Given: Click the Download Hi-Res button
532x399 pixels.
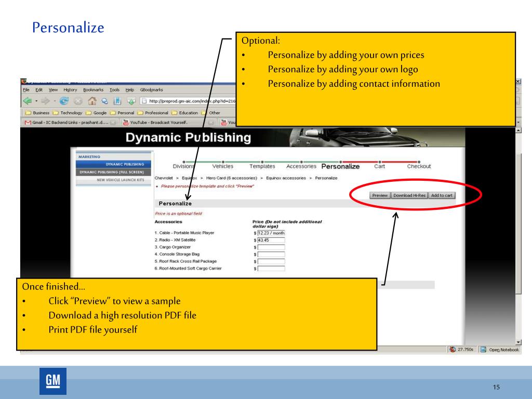Looking at the screenshot, I should pos(409,195).
